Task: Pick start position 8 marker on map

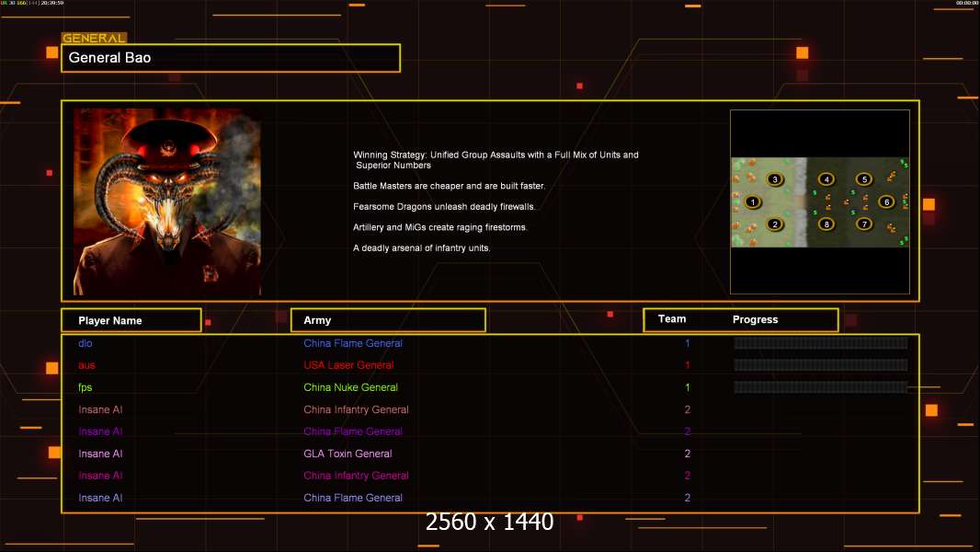Action: tap(826, 224)
